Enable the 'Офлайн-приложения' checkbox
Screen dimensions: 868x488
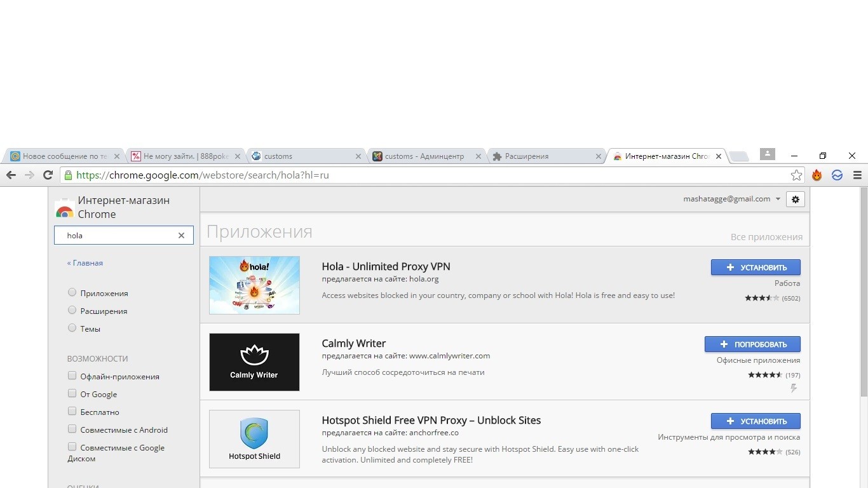click(72, 376)
